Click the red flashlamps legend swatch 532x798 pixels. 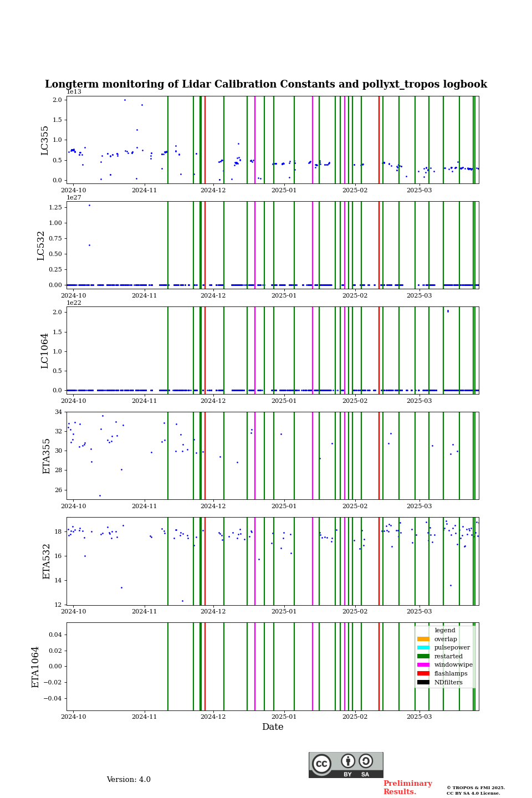click(423, 674)
